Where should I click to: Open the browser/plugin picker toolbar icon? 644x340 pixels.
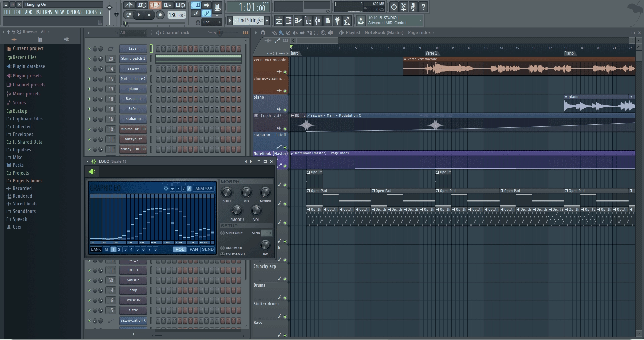pos(308,21)
